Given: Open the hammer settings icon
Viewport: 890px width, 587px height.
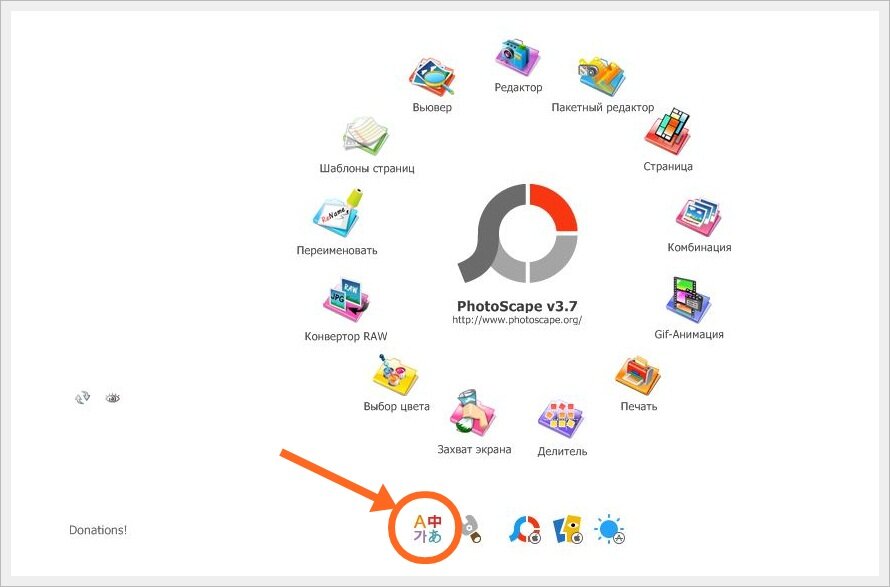Looking at the screenshot, I should 470,529.
